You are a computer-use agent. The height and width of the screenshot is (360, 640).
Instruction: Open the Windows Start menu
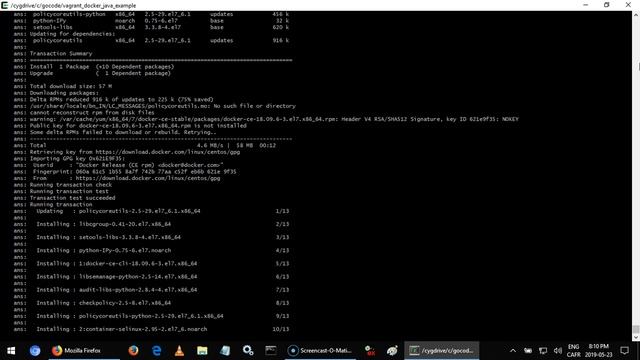[11, 351]
